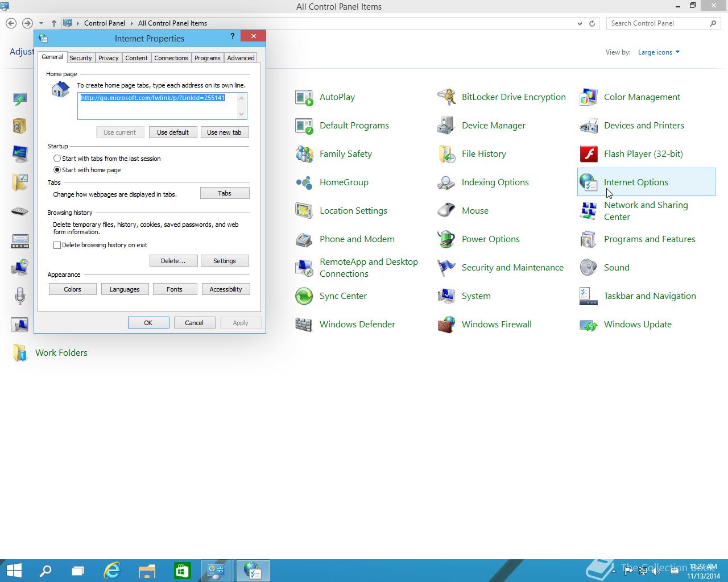Open the Work Folders icon
Viewport: 728px width, 582px height.
coord(20,353)
